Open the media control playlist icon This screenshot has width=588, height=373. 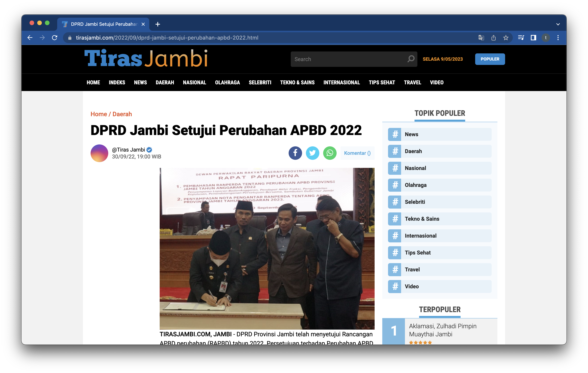(521, 38)
